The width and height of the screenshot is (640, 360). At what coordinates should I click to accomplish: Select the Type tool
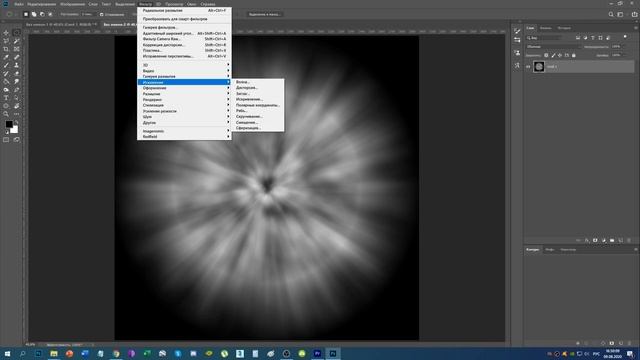pyautogui.click(x=6, y=98)
